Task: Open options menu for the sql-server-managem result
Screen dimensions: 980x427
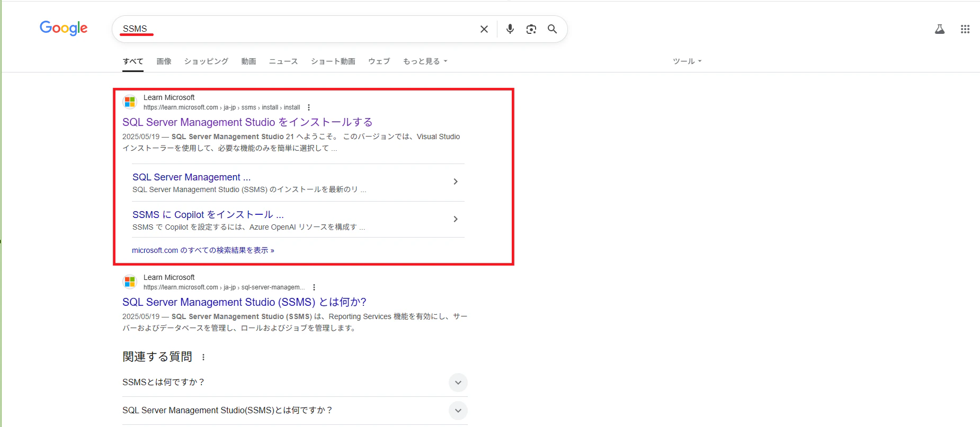Action: [314, 287]
